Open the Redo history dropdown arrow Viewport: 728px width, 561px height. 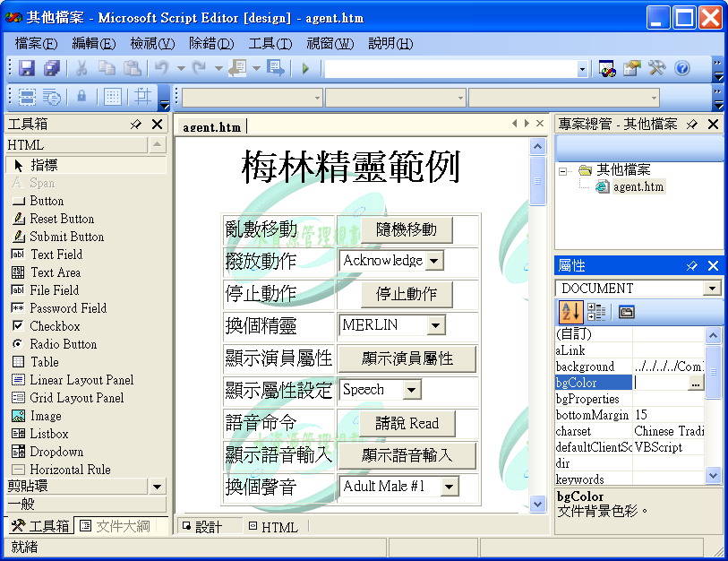pyautogui.click(x=218, y=69)
